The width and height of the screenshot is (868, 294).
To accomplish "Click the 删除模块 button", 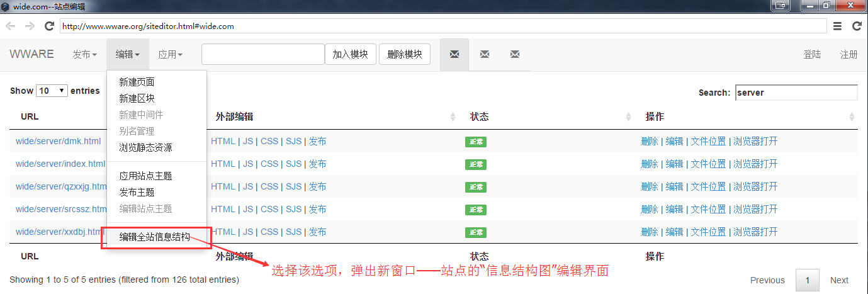I will [x=404, y=55].
